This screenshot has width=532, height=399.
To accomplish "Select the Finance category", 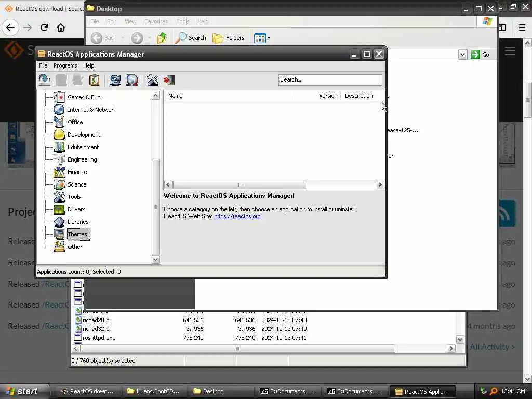I will click(x=77, y=172).
